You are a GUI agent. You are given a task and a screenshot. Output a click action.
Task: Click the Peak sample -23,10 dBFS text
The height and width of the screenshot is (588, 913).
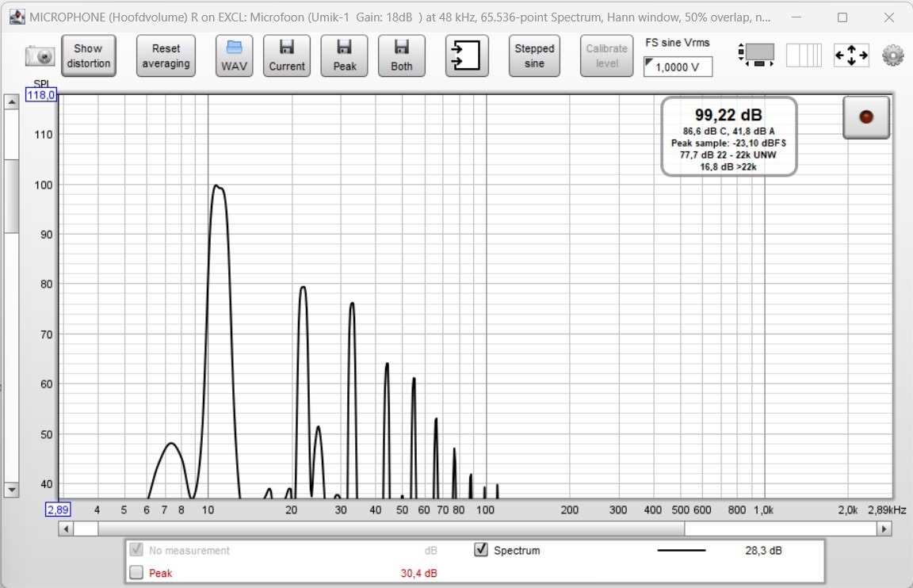point(728,143)
